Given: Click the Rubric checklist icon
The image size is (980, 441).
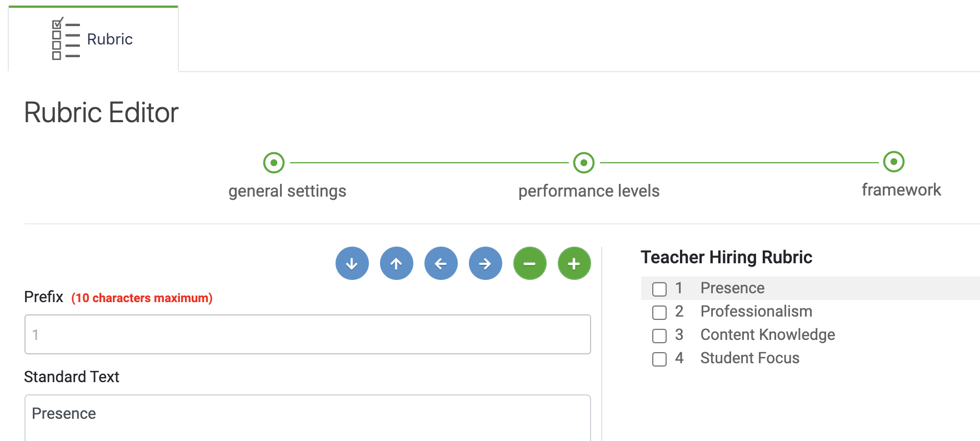Looking at the screenshot, I should pos(66,38).
